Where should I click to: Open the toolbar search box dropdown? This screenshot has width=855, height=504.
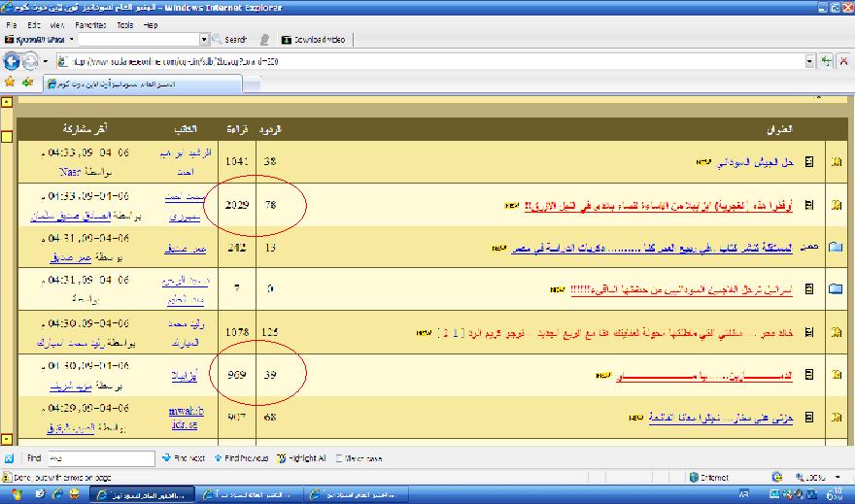pyautogui.click(x=204, y=40)
